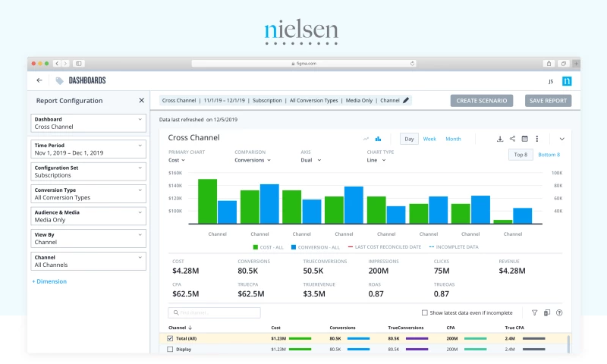Click the Find channel search field
Image resolution: width=607 pixels, height=364 pixels.
tap(215, 312)
